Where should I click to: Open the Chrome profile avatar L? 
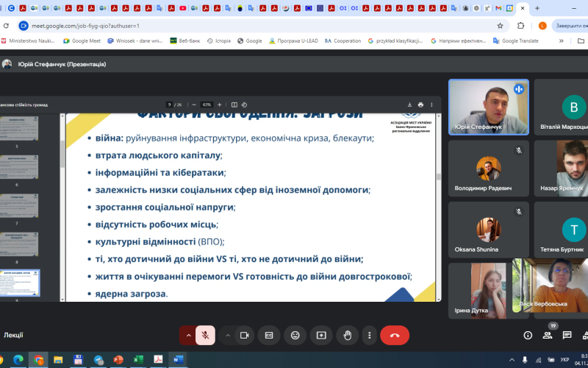542,26
